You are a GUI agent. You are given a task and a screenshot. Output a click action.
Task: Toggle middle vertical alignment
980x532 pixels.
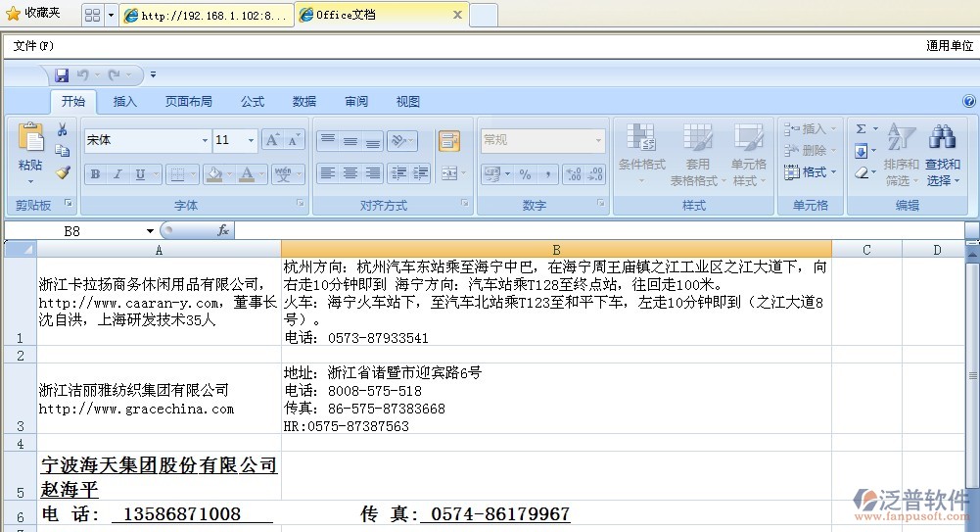click(x=350, y=141)
